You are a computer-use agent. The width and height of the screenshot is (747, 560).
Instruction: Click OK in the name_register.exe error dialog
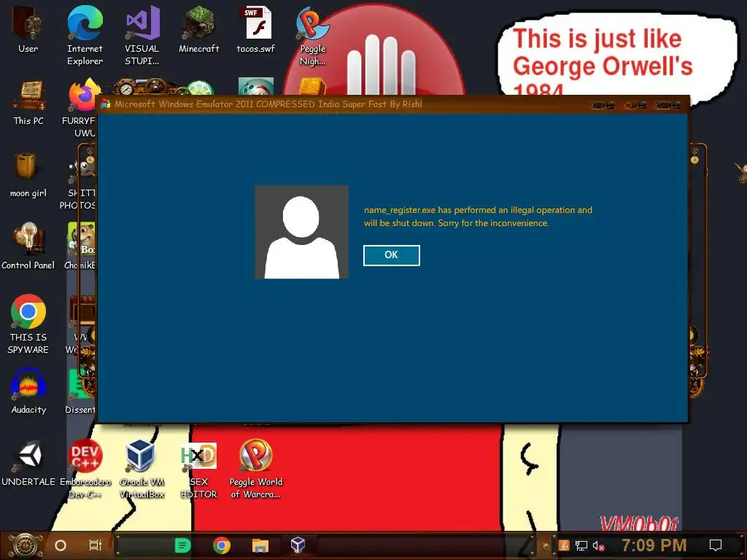391,255
